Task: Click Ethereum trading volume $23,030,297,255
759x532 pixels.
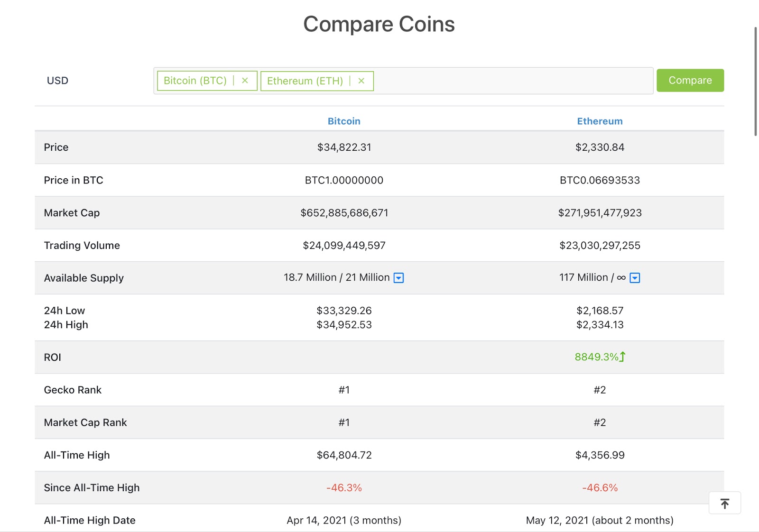Action: [x=600, y=246]
